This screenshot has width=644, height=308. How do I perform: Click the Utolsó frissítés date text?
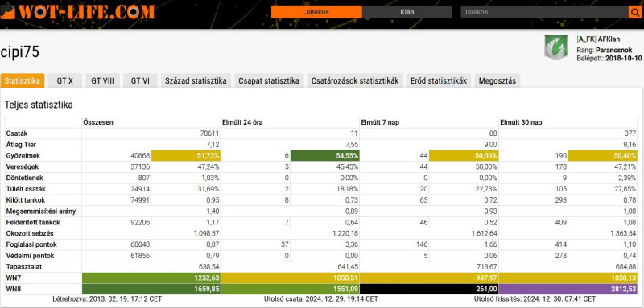(535, 299)
